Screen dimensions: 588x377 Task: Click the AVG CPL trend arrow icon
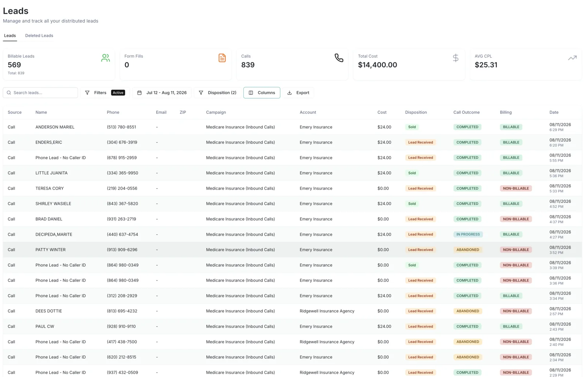(572, 58)
